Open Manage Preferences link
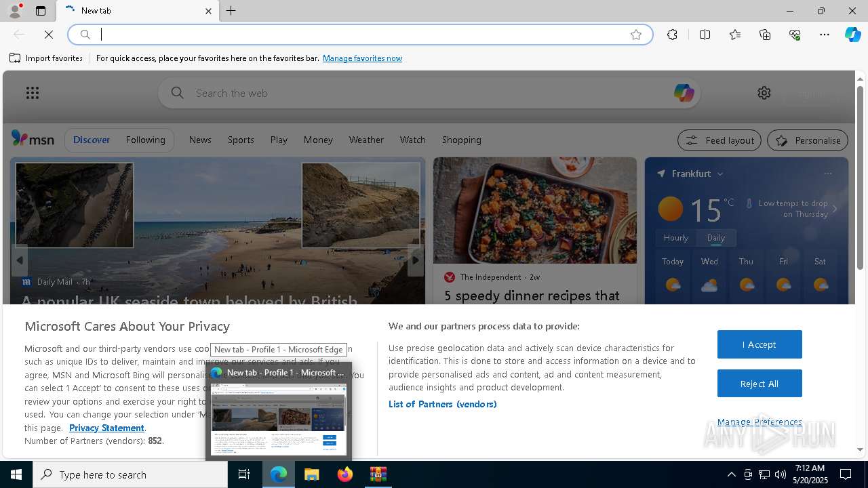 click(x=759, y=422)
